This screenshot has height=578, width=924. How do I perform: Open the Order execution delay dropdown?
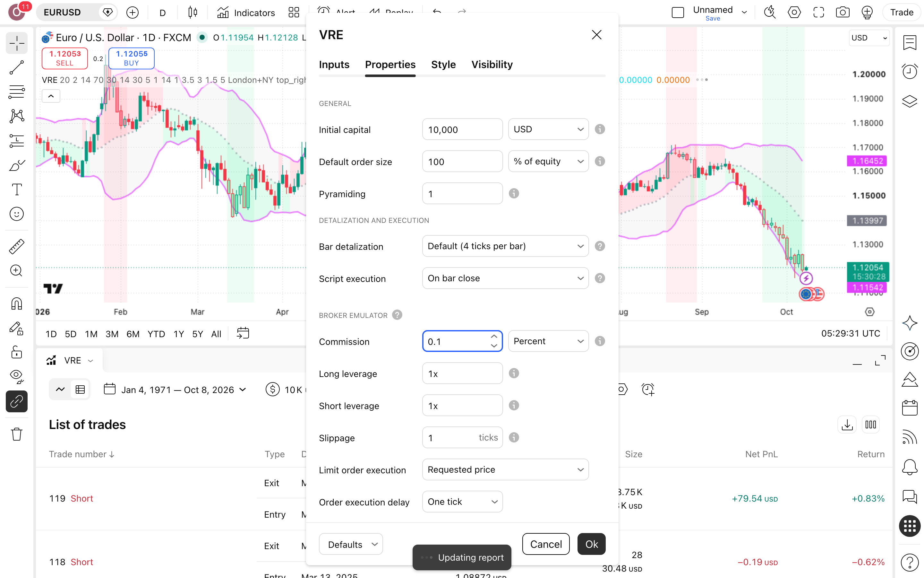462,502
